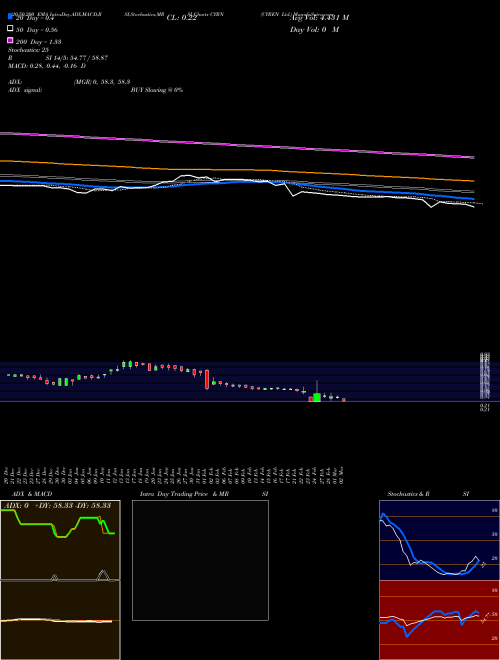Image resolution: width=500 pixels, height=660 pixels.
Task: Click the 'ADX & MACD' panel title
Action: (x=32, y=494)
